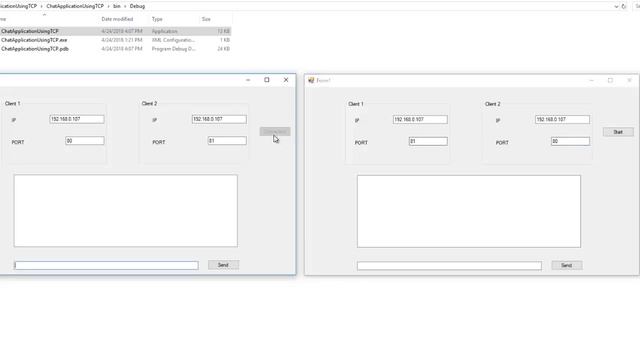Image resolution: width=640 pixels, height=360 pixels.
Task: Go to the Debug folder in breadcrumb
Action: pyautogui.click(x=137, y=6)
